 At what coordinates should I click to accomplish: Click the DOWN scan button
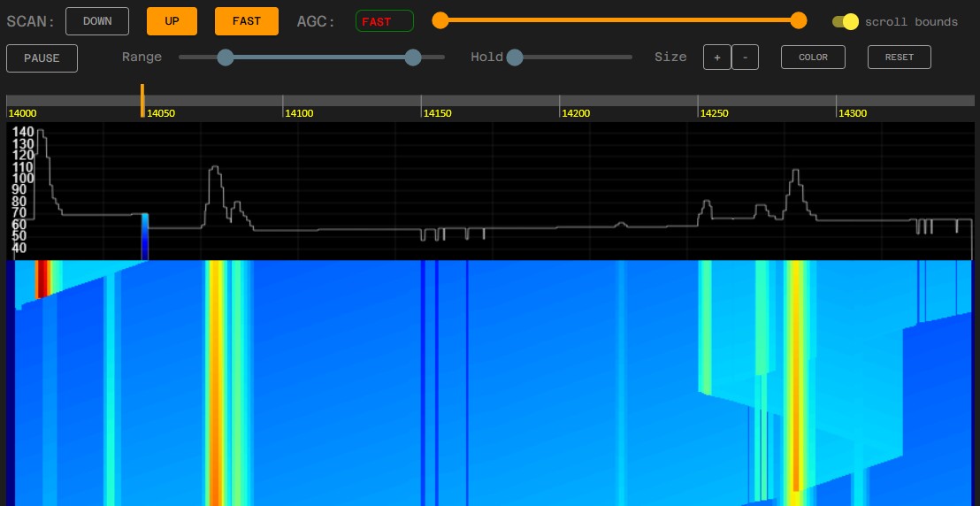pyautogui.click(x=97, y=21)
